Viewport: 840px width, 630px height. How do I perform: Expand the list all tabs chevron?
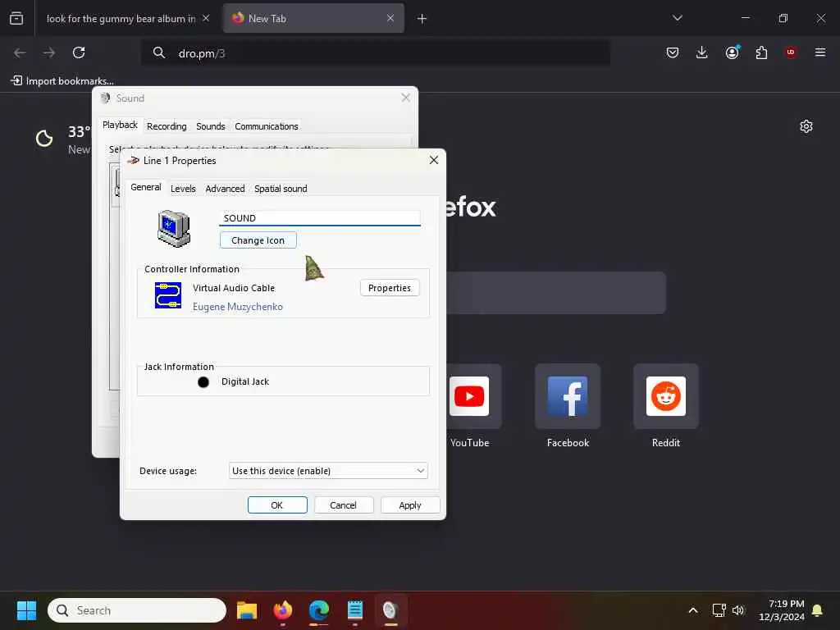coord(678,18)
